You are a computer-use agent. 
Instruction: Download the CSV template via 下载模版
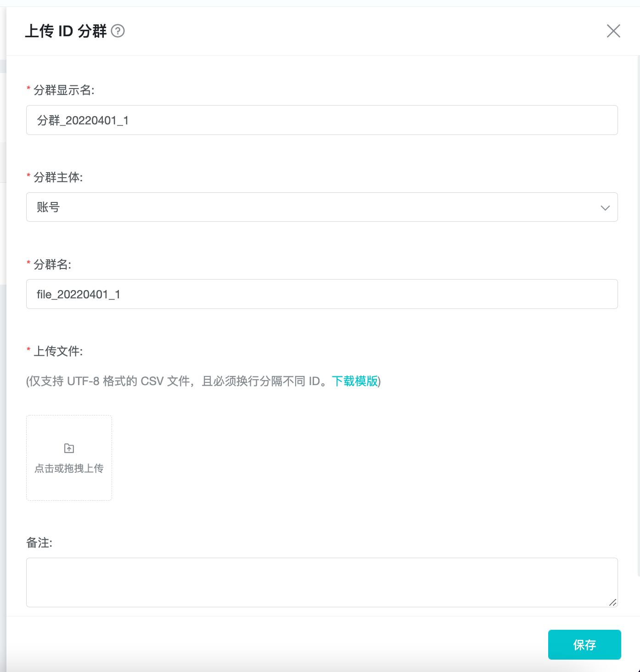(354, 381)
